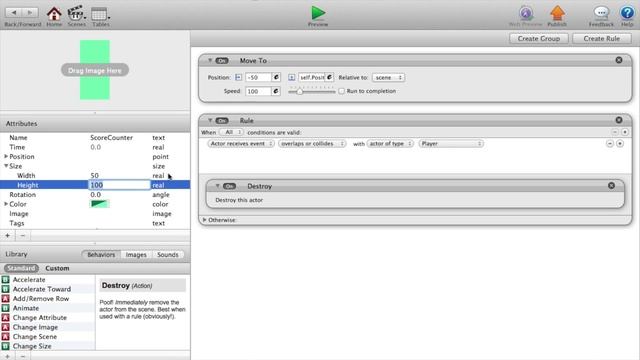This screenshot has width=640, height=360.
Task: Click the Back arrow button
Action: (x=13, y=12)
